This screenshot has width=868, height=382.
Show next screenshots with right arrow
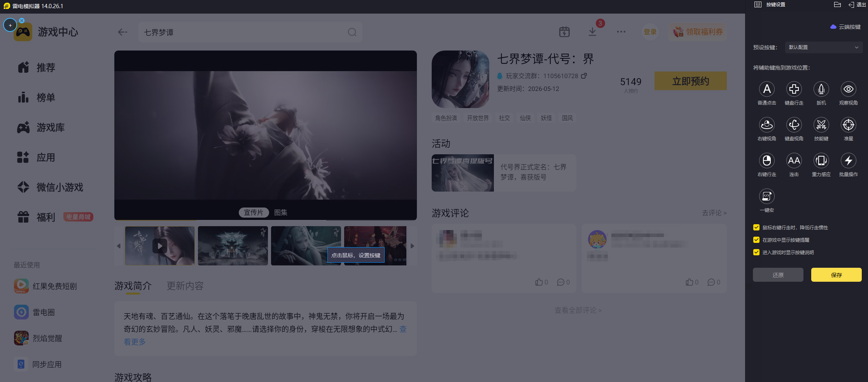(412, 246)
